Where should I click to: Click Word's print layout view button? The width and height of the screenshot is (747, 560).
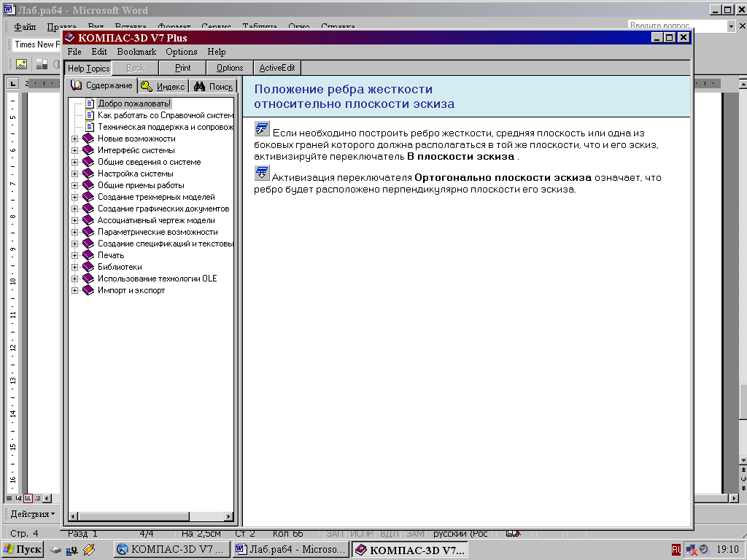(x=28, y=498)
